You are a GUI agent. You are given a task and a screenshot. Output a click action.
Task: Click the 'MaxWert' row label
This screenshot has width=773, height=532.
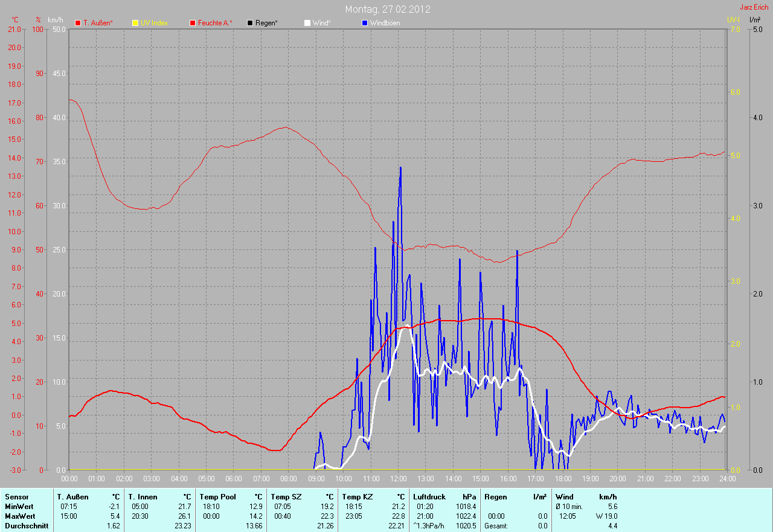coord(20,516)
